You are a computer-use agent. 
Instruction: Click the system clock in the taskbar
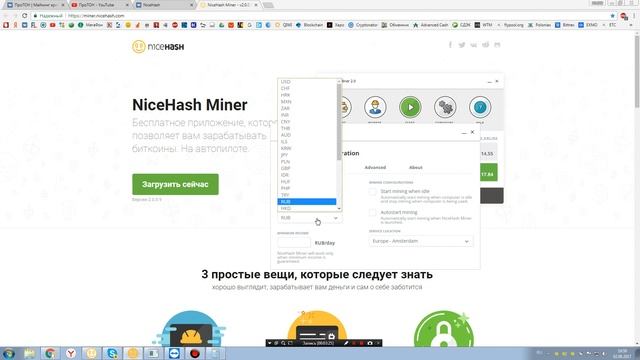622,353
